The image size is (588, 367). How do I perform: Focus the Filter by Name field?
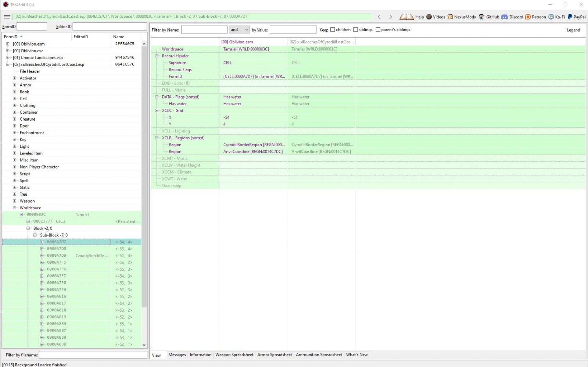[x=204, y=30]
